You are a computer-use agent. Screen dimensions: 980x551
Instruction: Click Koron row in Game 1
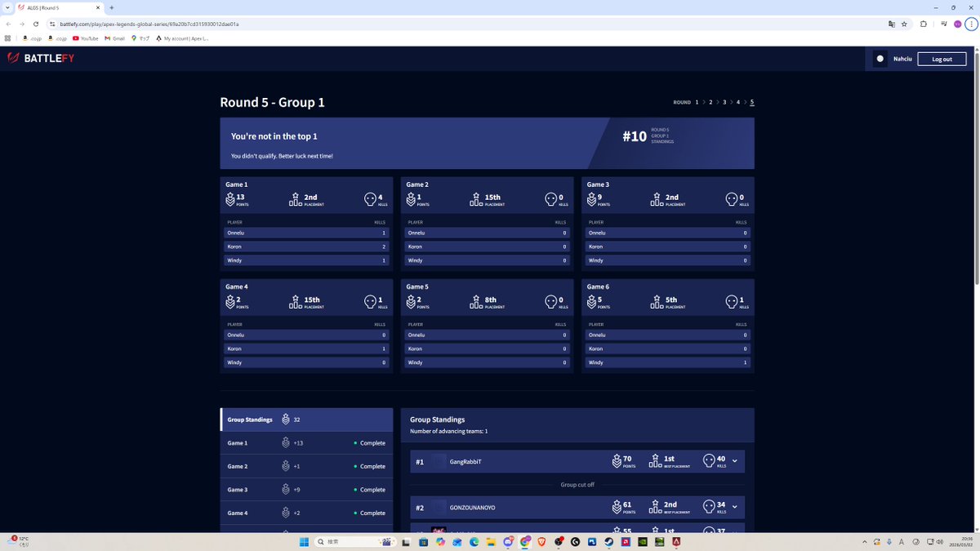pos(306,247)
